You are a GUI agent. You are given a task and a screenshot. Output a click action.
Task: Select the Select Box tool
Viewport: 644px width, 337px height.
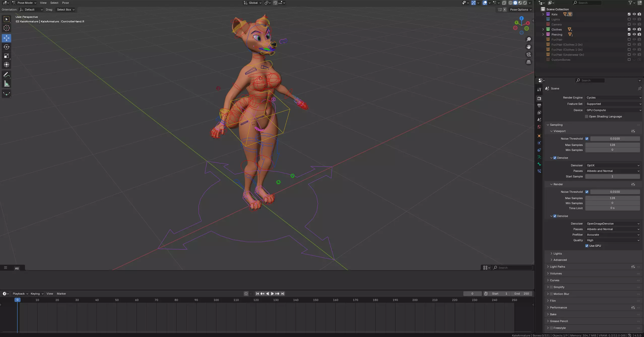(7, 19)
